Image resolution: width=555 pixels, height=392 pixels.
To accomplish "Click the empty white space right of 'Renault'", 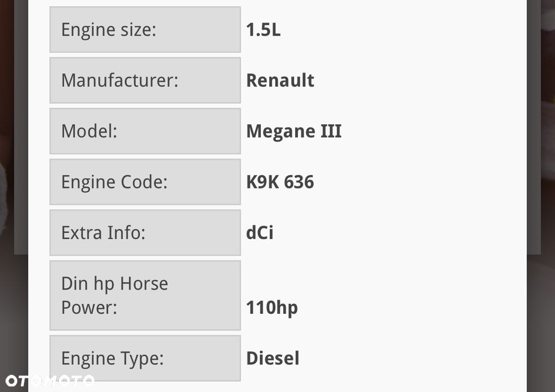I will 416,80.
